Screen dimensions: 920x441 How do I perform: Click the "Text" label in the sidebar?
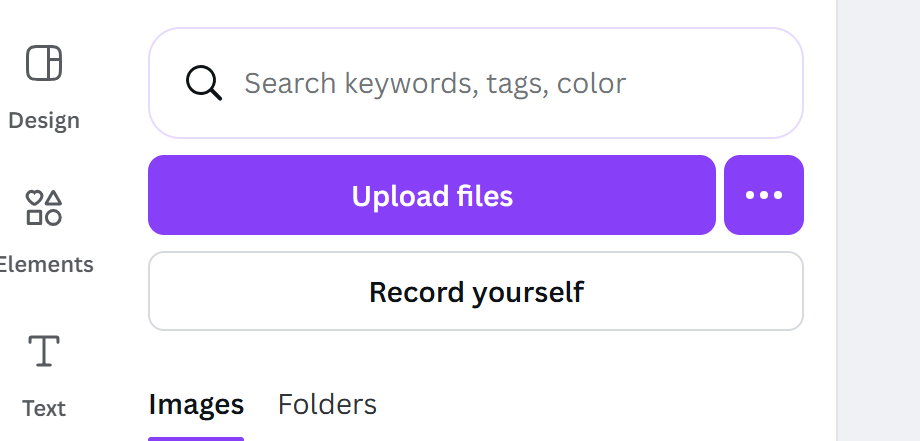pyautogui.click(x=43, y=408)
